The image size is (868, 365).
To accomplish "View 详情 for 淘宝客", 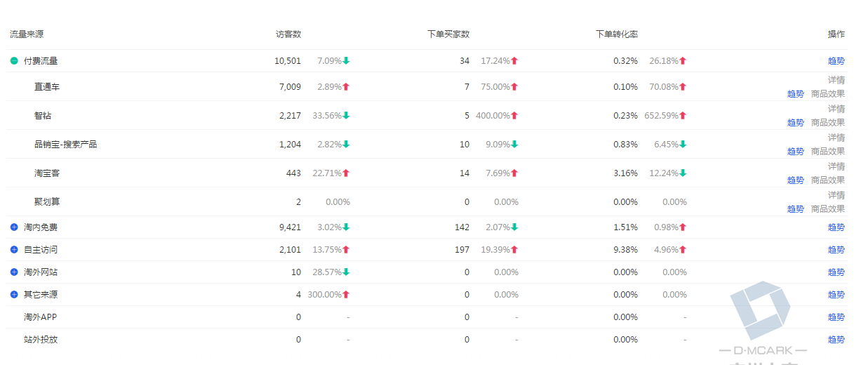I will (x=836, y=166).
